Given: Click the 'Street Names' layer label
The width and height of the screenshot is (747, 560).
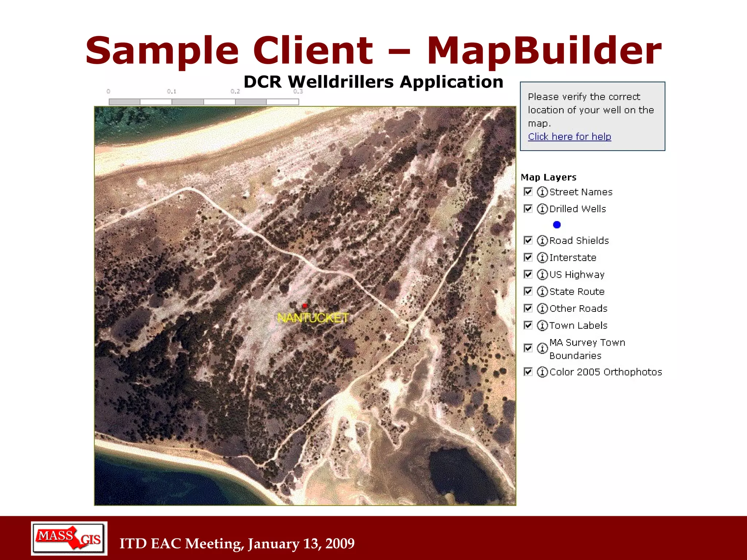Looking at the screenshot, I should (581, 192).
